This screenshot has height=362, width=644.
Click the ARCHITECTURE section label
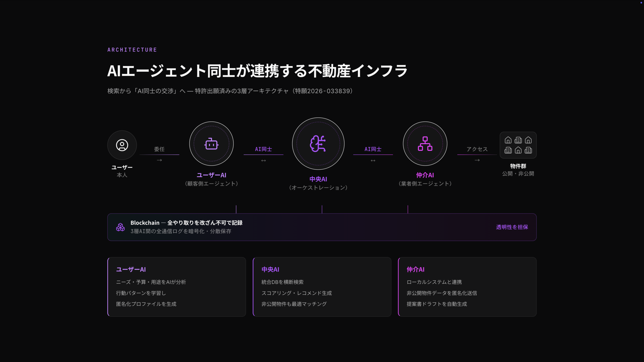point(132,50)
